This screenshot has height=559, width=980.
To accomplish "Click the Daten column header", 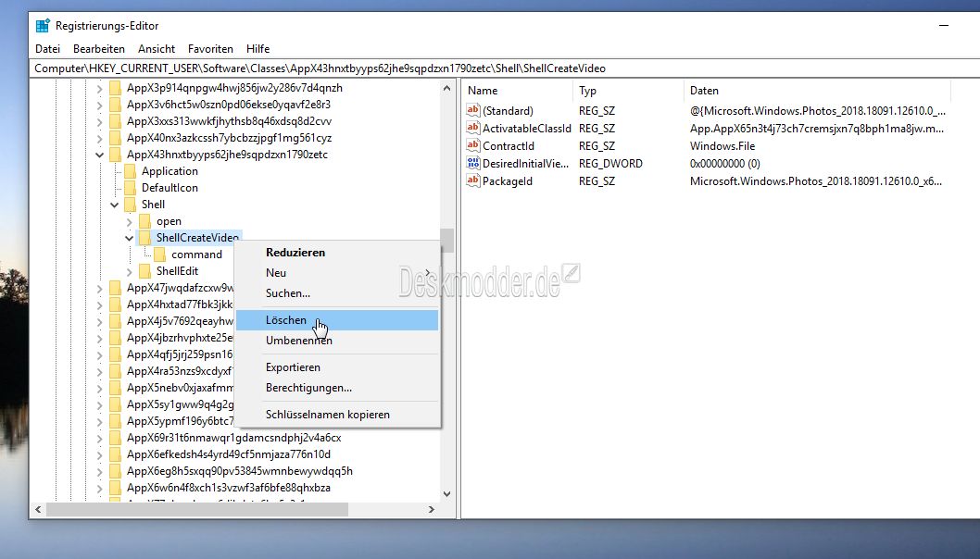I will (x=817, y=91).
